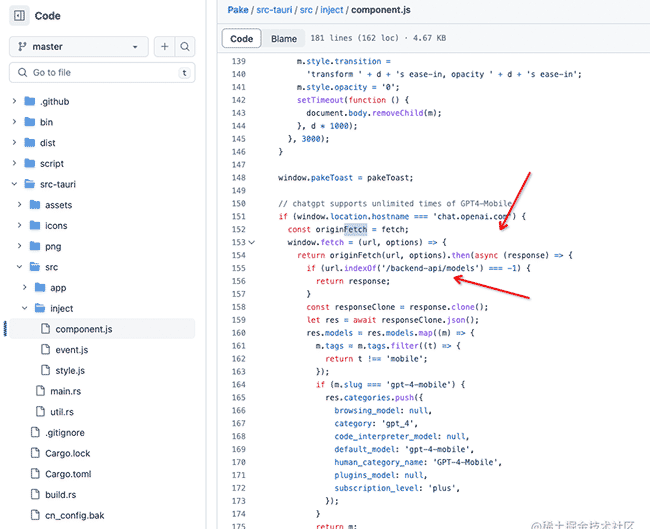The image size is (650, 529).
Task: Click the build.rs file icon
Action: (35, 495)
